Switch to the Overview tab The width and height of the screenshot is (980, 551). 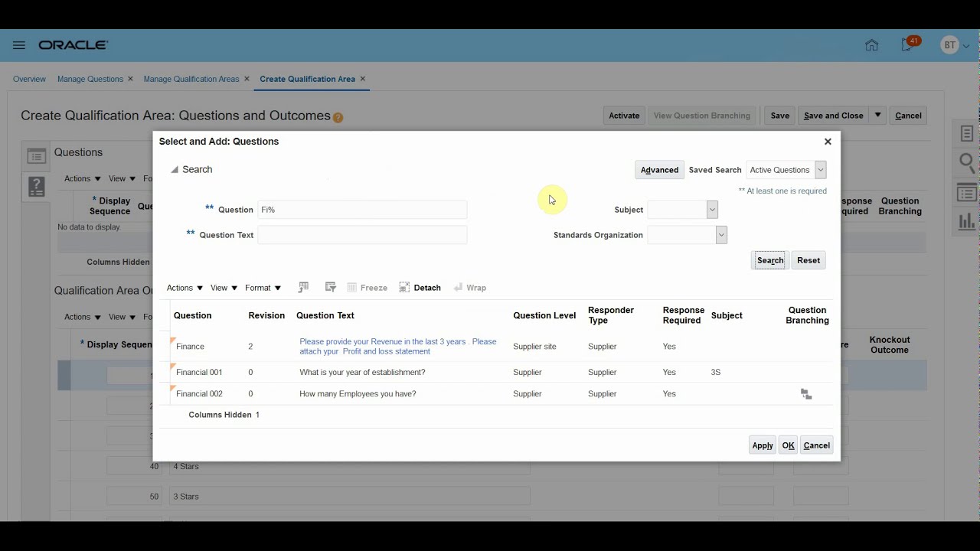click(x=29, y=79)
